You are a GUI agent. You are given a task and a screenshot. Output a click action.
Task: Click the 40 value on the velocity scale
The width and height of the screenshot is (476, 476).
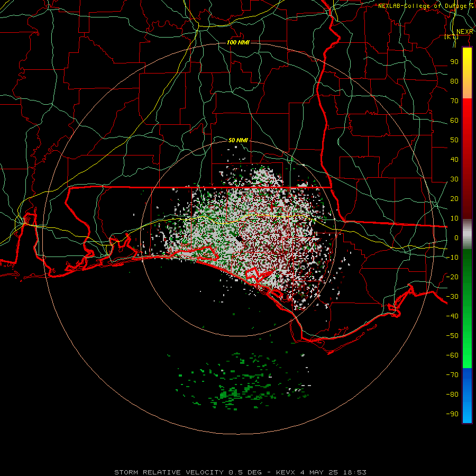pyautogui.click(x=454, y=159)
